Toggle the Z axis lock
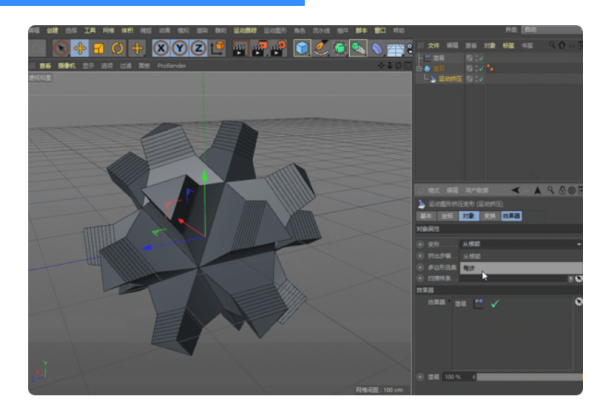 click(198, 48)
